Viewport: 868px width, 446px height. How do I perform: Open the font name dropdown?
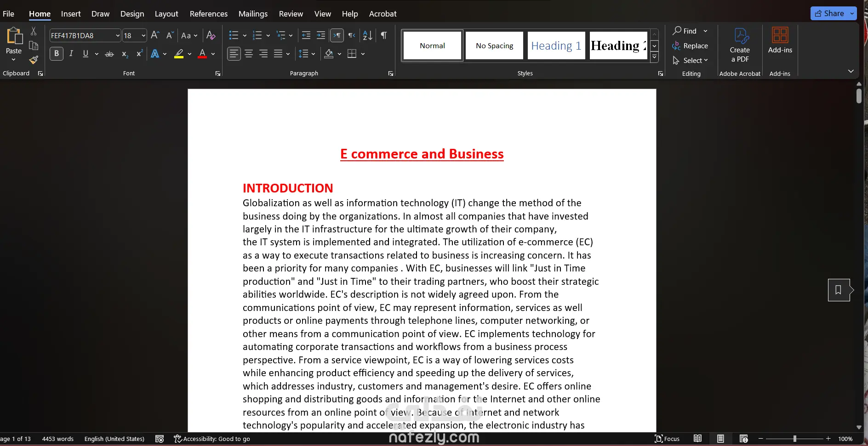(118, 35)
